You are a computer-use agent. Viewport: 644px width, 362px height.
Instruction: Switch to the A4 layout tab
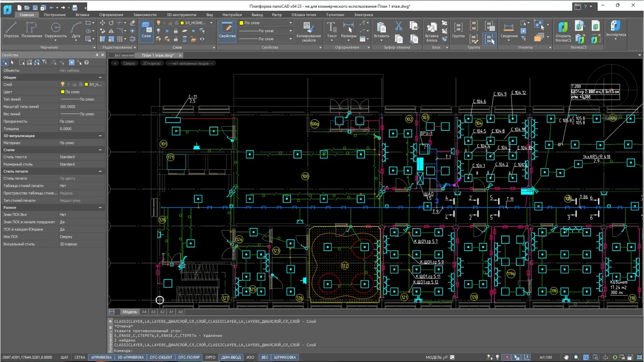144,312
